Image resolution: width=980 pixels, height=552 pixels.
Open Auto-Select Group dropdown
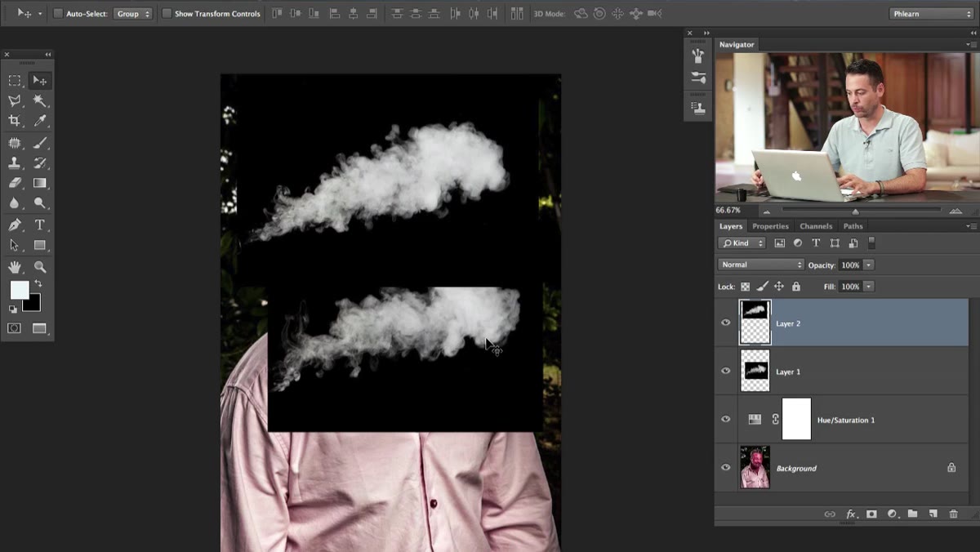click(133, 14)
